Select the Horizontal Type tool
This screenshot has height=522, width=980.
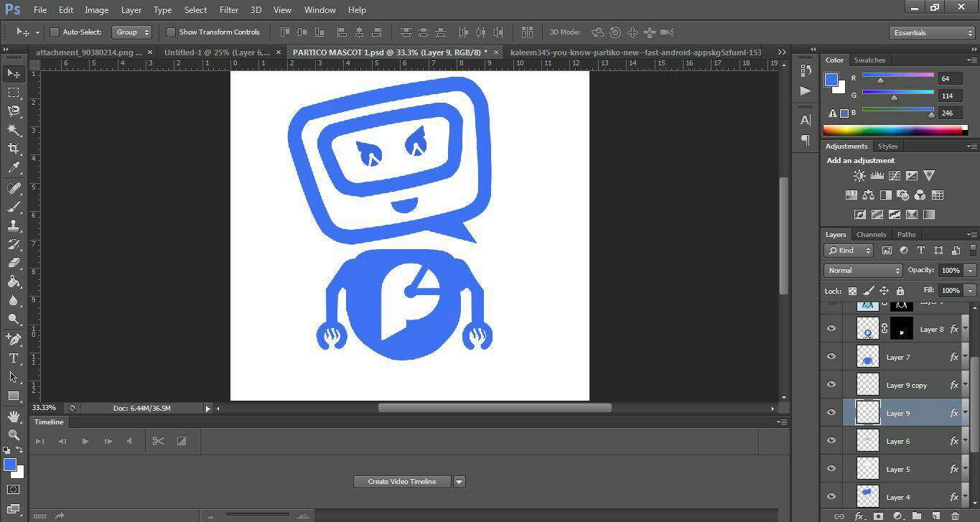coord(14,358)
